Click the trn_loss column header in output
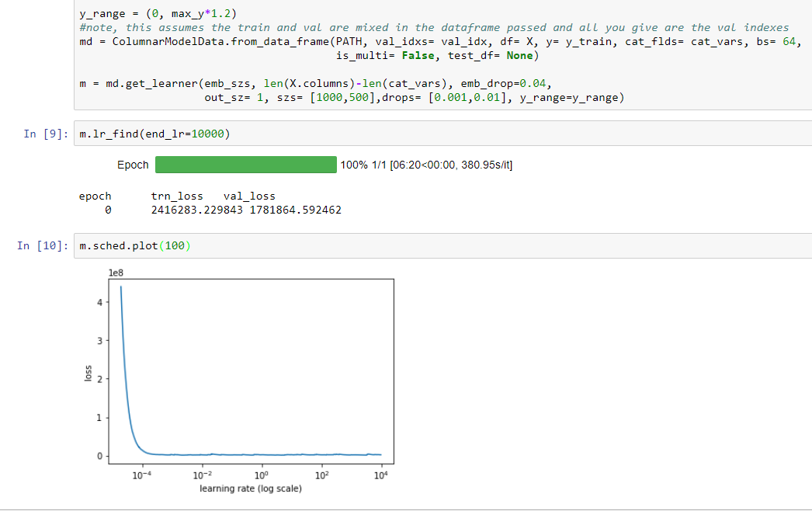 (x=176, y=196)
